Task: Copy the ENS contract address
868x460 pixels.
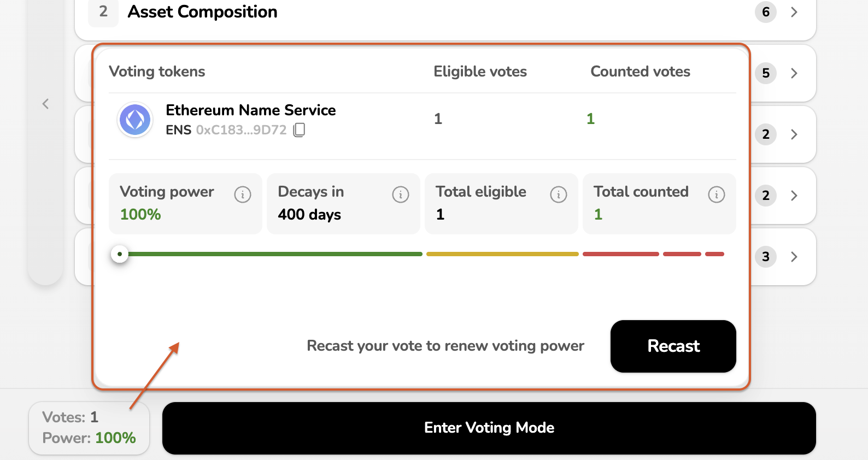Action: pos(299,130)
